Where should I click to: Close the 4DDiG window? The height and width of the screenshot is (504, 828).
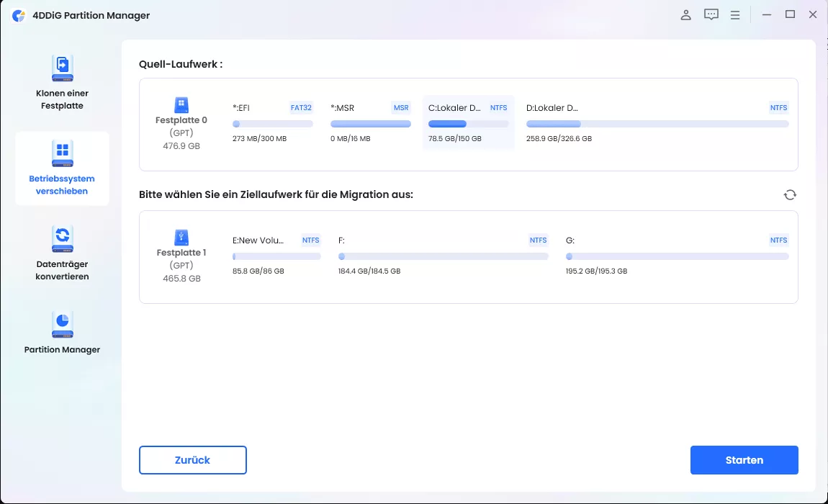813,15
